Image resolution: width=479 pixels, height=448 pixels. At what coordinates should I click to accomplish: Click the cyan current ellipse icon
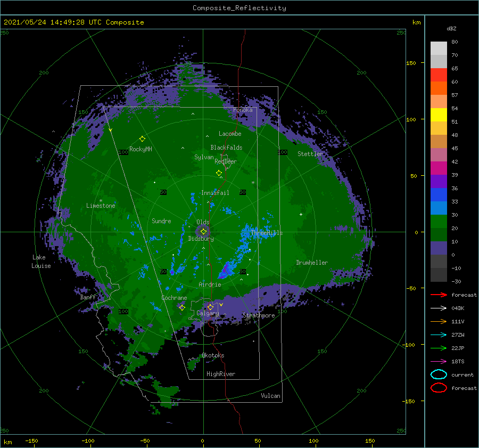[x=439, y=374]
